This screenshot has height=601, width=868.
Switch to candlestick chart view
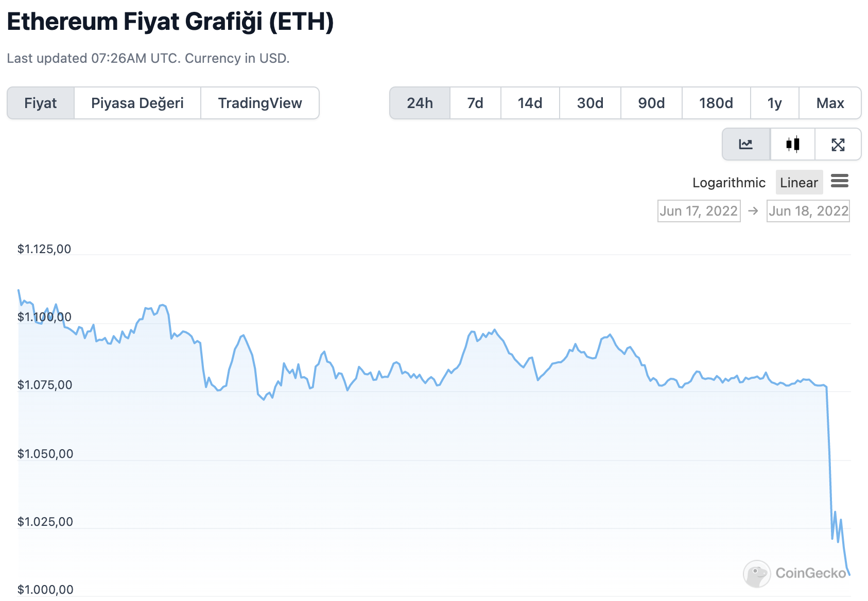[x=793, y=145]
